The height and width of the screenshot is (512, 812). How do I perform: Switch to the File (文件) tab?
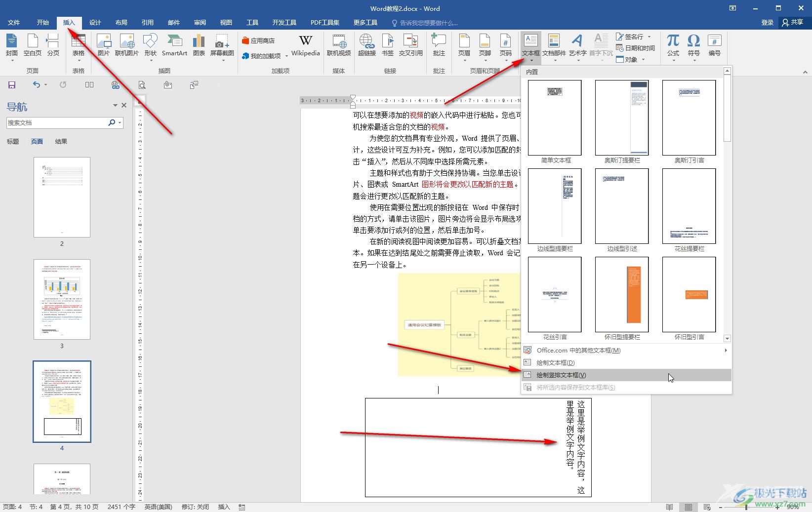click(x=14, y=23)
